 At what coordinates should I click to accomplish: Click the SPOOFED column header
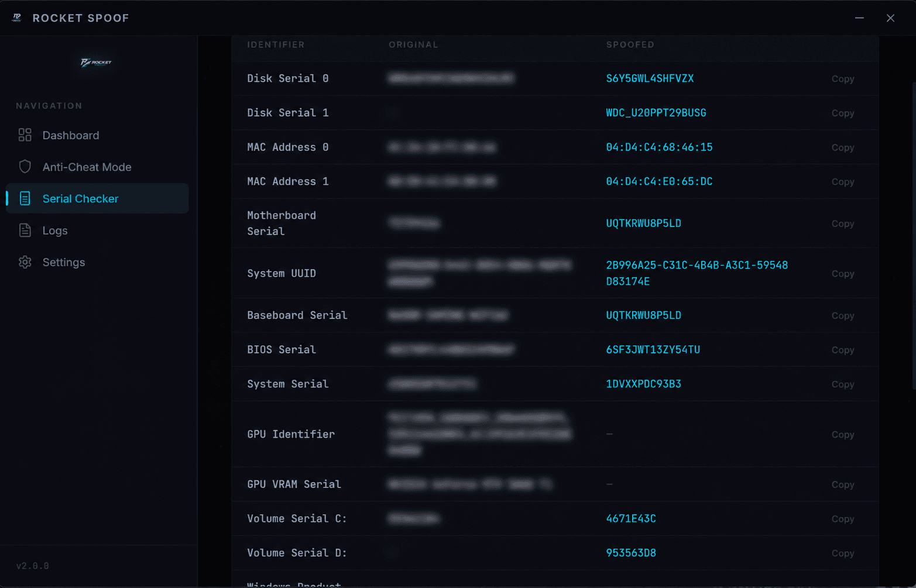tap(630, 44)
